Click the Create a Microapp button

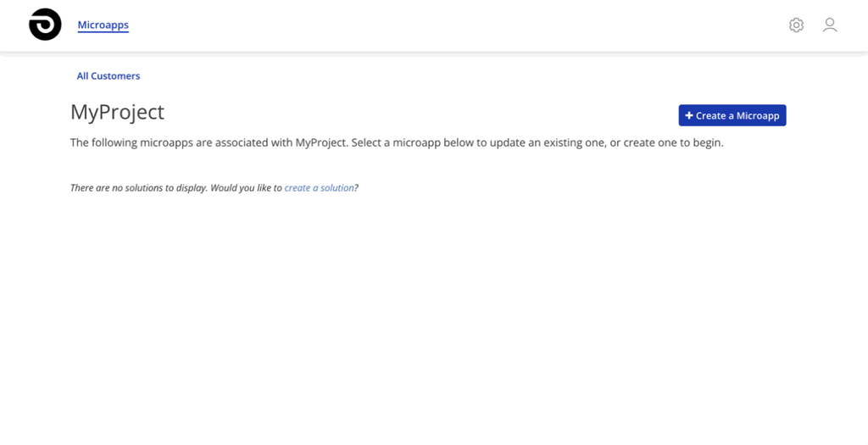point(732,115)
